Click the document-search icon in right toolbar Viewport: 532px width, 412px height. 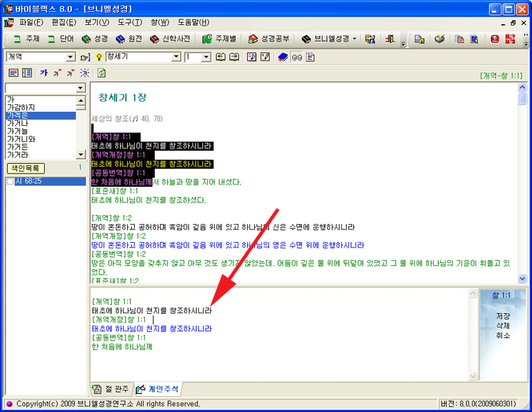(474, 39)
